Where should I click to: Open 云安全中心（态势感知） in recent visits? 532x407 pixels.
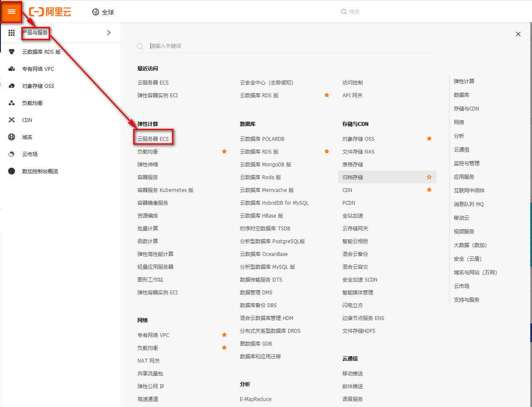click(x=267, y=82)
